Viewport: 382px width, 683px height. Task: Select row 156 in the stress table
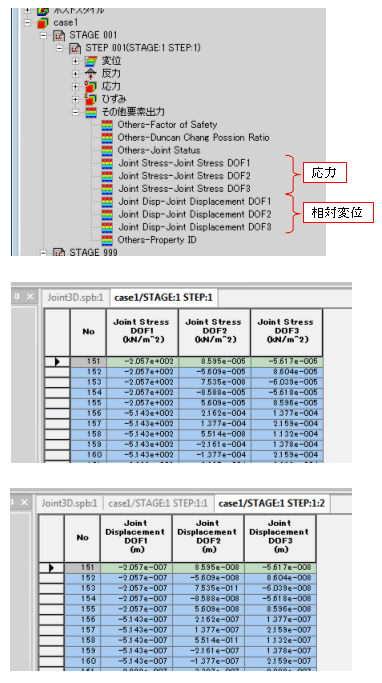183,413
